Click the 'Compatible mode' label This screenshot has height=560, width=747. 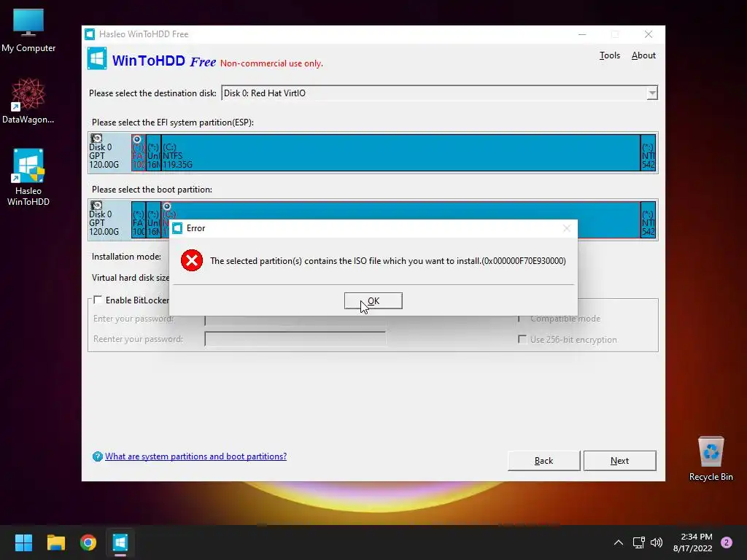click(565, 319)
